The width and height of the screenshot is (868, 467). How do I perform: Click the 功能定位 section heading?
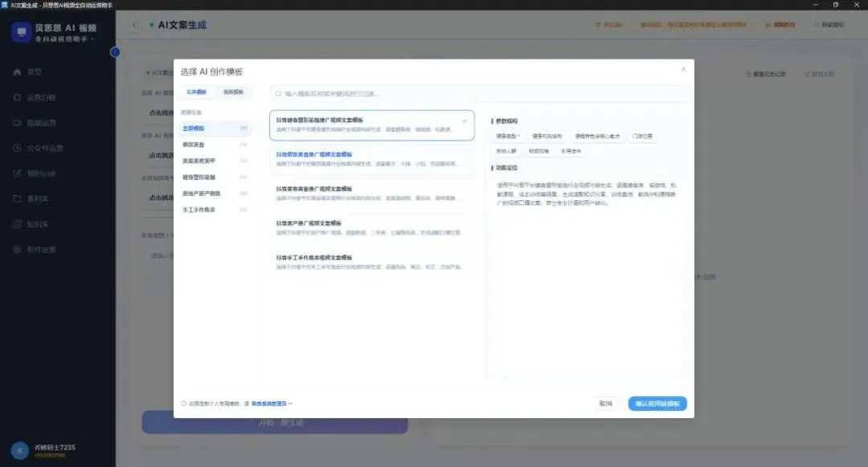point(506,168)
